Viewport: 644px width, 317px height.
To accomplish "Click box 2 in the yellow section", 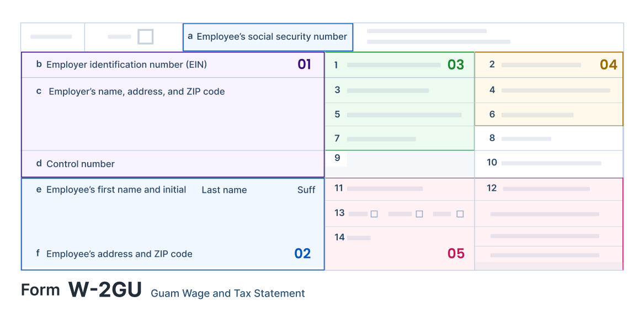I will (549, 65).
